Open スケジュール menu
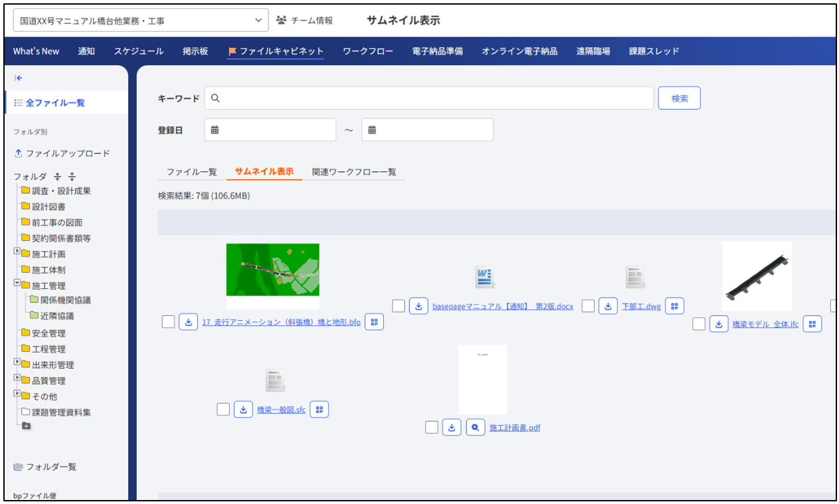The height and width of the screenshot is (504, 839). pyautogui.click(x=139, y=51)
